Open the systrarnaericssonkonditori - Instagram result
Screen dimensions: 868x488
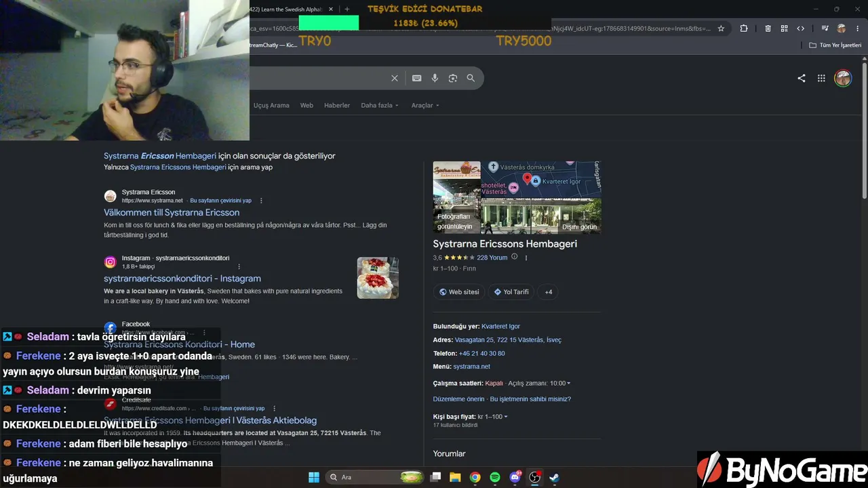[182, 279]
